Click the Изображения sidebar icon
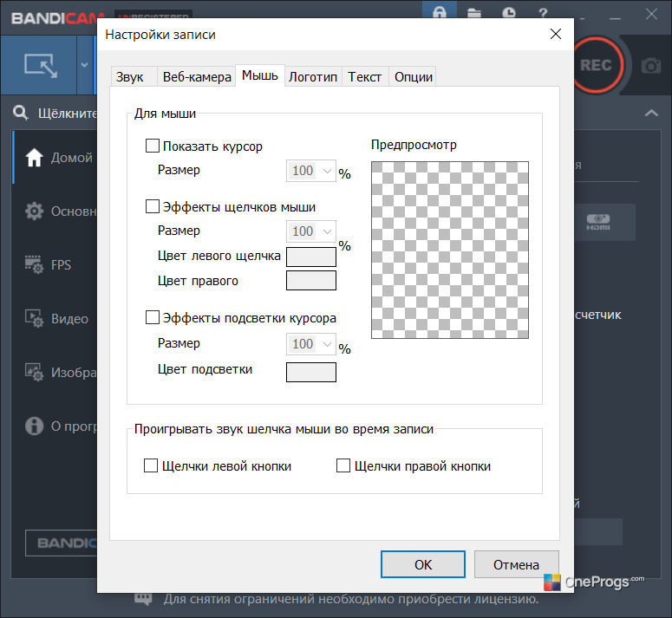 (34, 372)
